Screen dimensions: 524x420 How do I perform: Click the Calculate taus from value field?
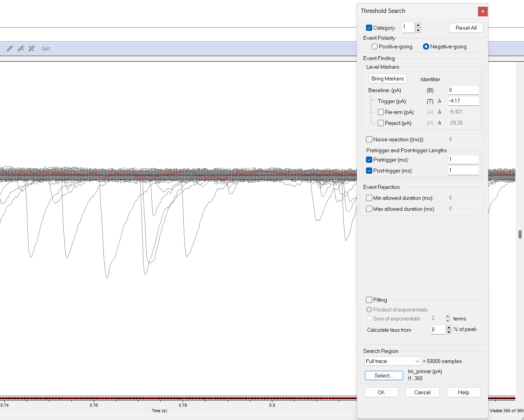click(438, 330)
